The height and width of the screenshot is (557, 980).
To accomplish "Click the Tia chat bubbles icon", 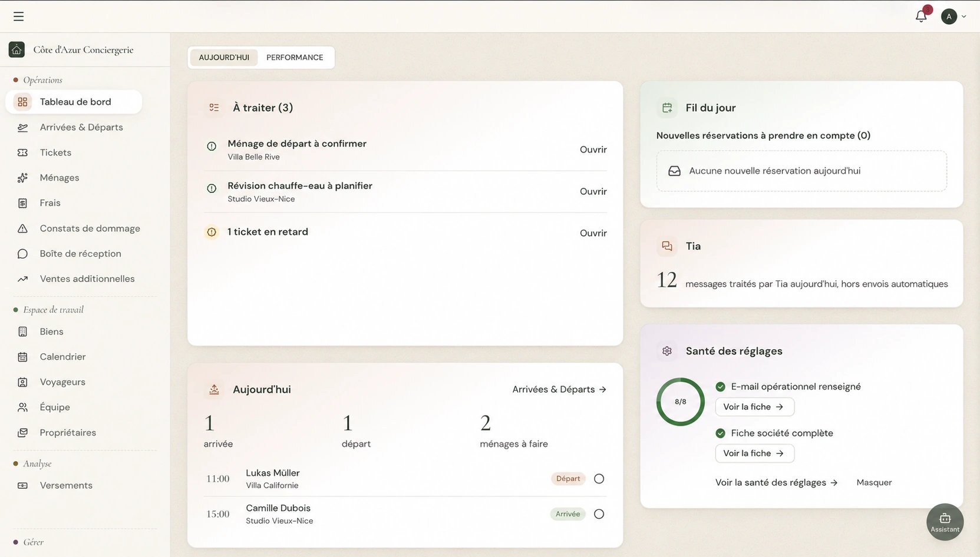I will point(667,246).
